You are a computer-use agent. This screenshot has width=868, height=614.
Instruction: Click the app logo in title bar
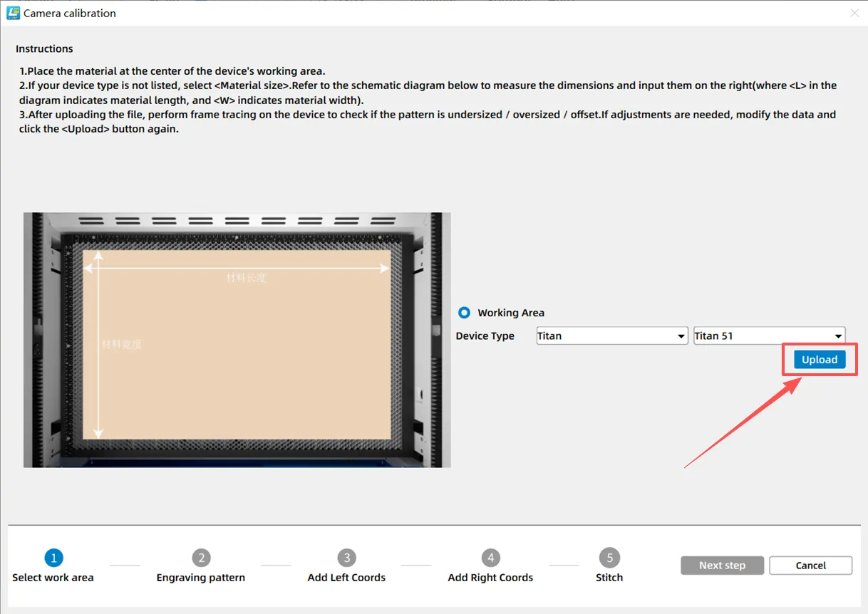tap(13, 13)
